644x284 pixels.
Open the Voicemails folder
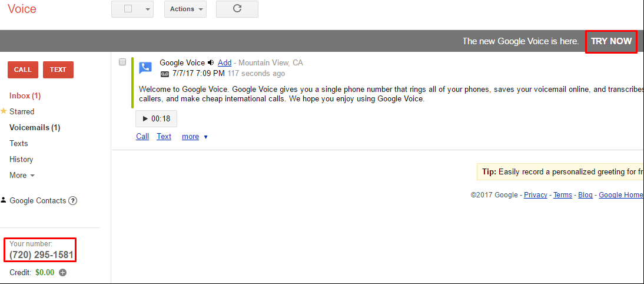click(35, 127)
